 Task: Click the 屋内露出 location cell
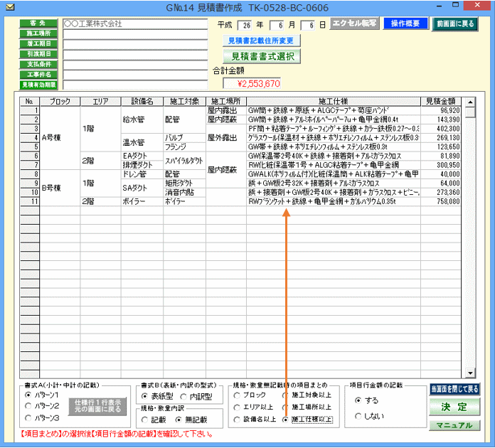(x=226, y=110)
